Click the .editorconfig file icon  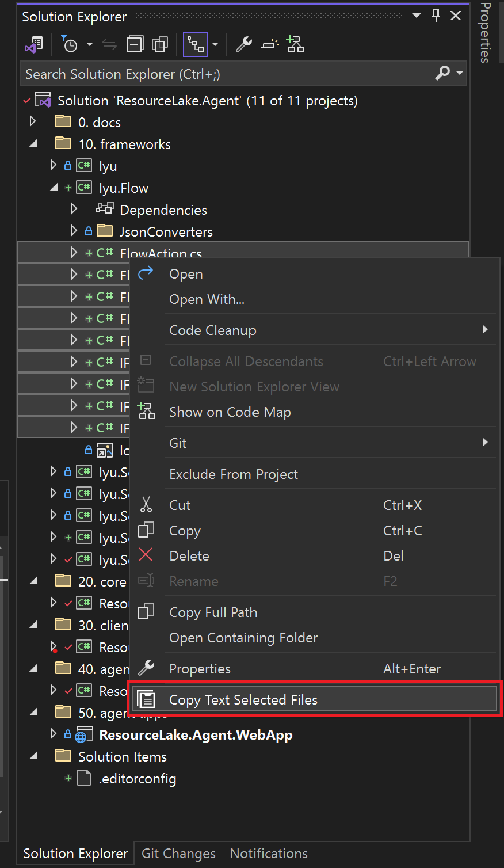click(84, 779)
